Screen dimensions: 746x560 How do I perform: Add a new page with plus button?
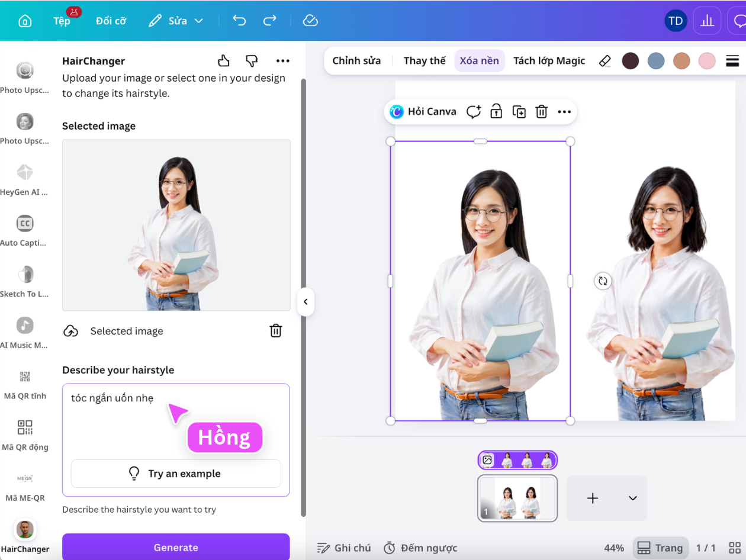[593, 498]
